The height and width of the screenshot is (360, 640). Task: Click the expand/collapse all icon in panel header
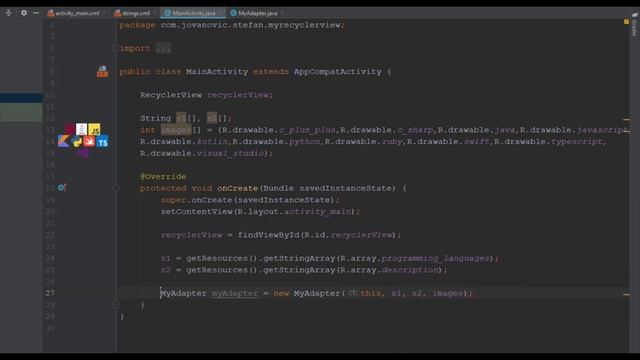[9, 13]
